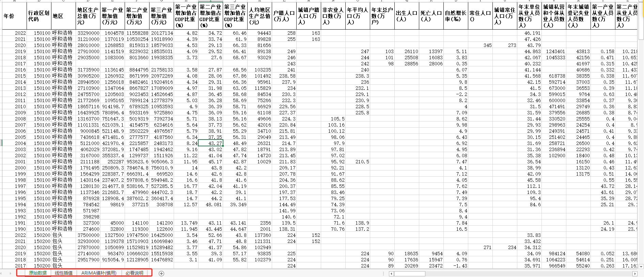
Task: Select the 自然增长率(‰) header cell
Action: tap(456, 16)
